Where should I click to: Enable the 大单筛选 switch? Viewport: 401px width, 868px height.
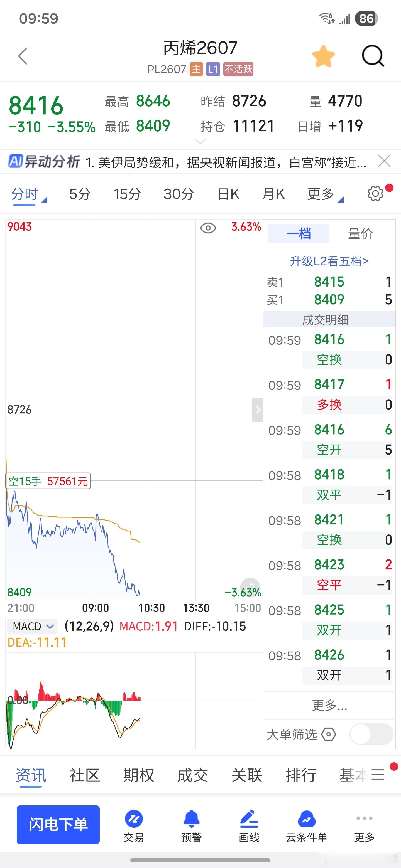pyautogui.click(x=371, y=734)
